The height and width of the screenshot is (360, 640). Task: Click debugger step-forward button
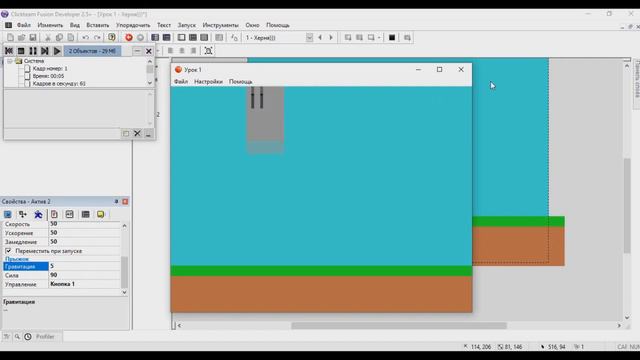[44, 51]
